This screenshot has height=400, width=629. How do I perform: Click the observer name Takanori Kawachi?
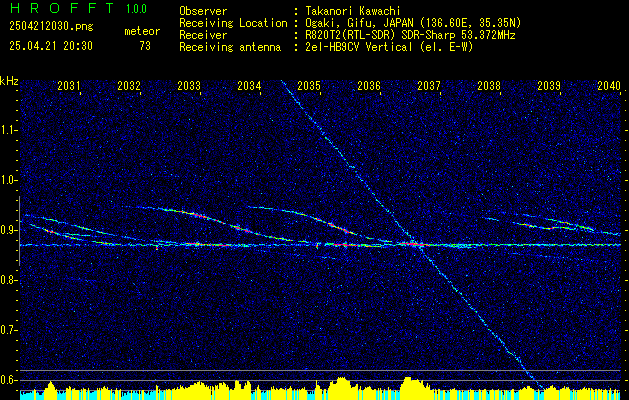(353, 11)
